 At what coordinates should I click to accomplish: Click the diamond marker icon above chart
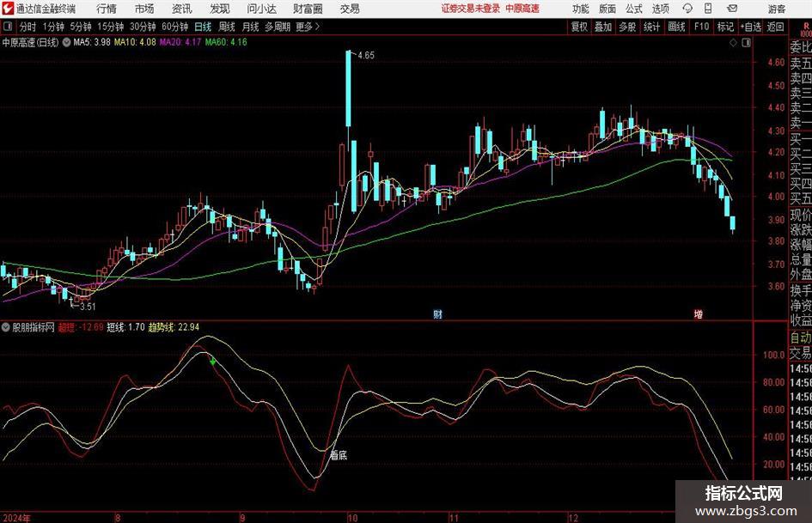click(x=733, y=42)
